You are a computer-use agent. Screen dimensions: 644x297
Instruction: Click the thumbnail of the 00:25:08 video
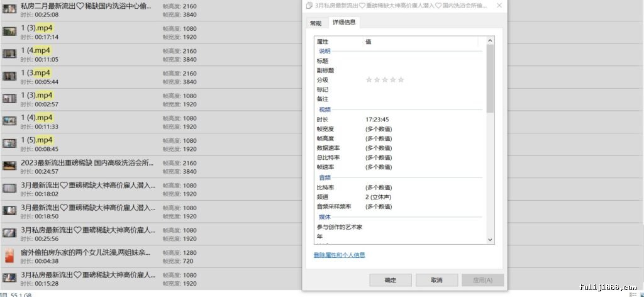click(x=9, y=9)
